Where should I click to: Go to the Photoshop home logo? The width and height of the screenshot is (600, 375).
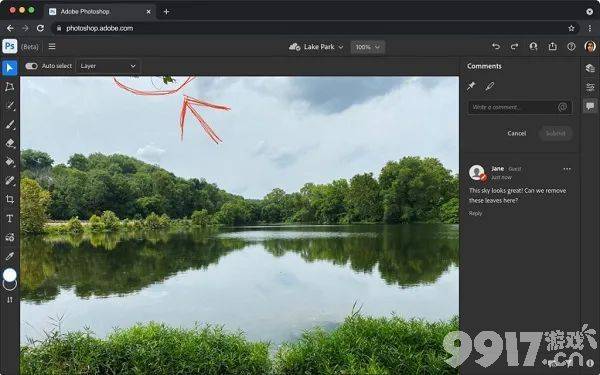(x=10, y=46)
